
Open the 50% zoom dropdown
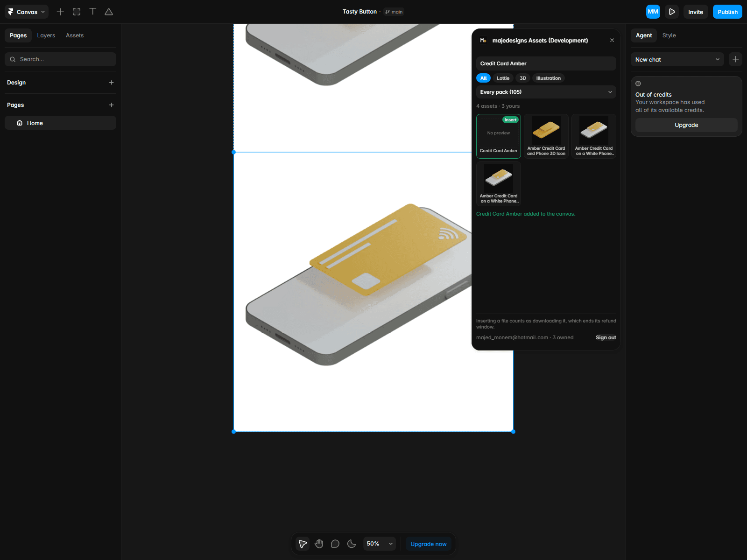click(380, 544)
